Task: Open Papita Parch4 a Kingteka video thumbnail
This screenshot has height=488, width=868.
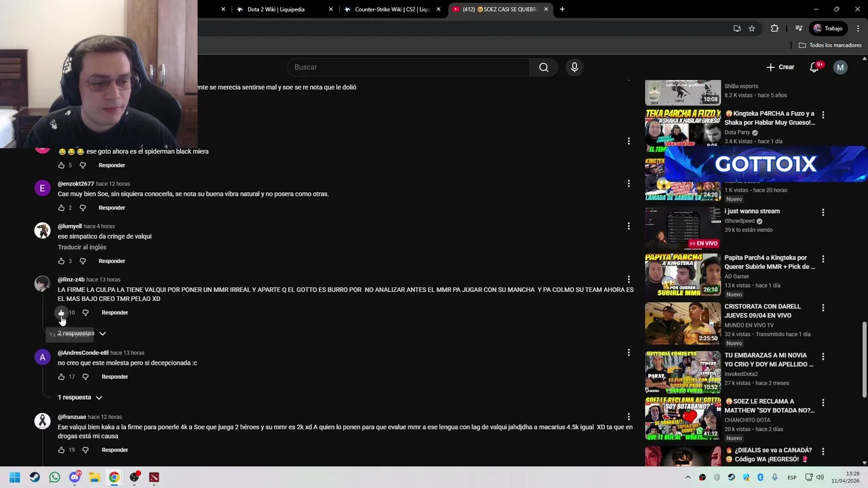Action: (683, 275)
